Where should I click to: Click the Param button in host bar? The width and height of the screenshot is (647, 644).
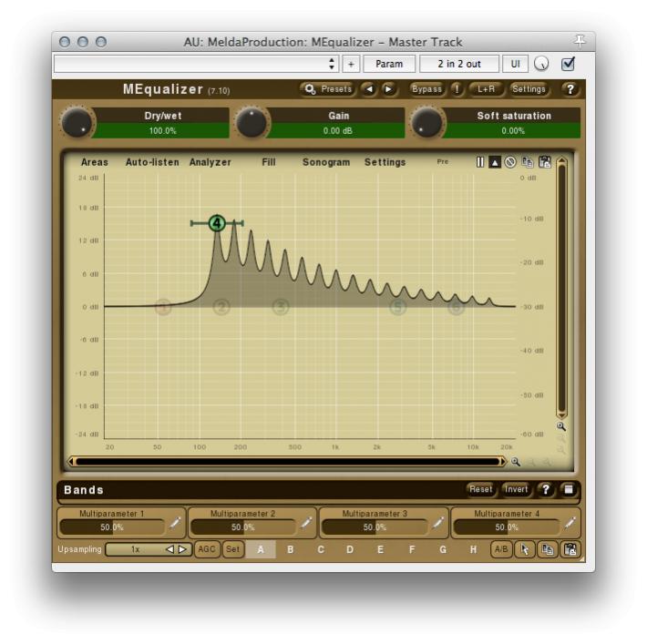coord(389,64)
